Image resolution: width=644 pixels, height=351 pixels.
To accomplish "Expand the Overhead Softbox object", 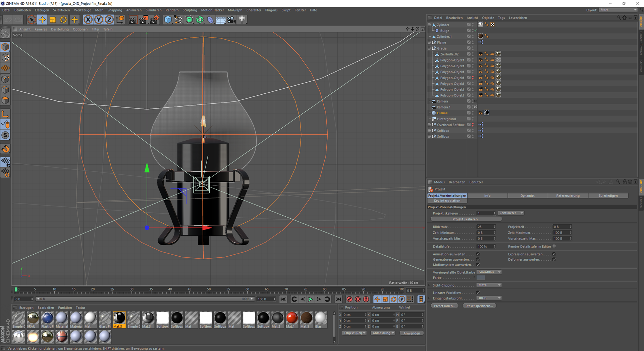I will [429, 125].
